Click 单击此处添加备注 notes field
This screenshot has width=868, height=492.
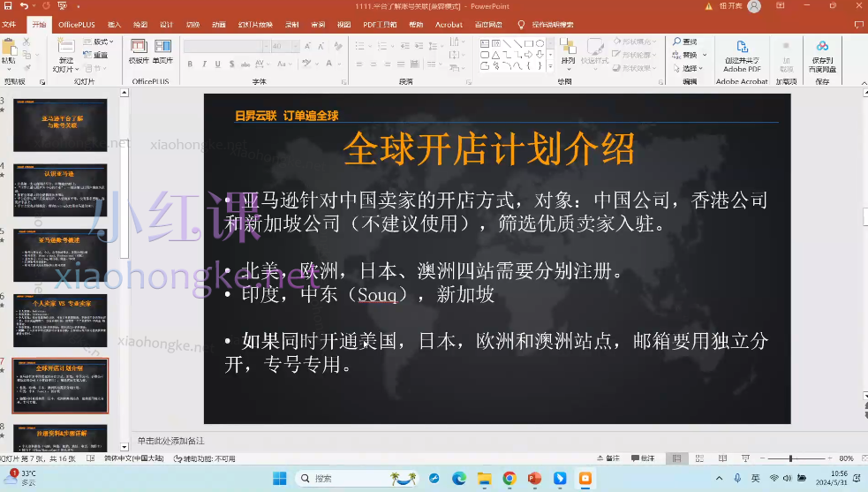click(x=171, y=441)
